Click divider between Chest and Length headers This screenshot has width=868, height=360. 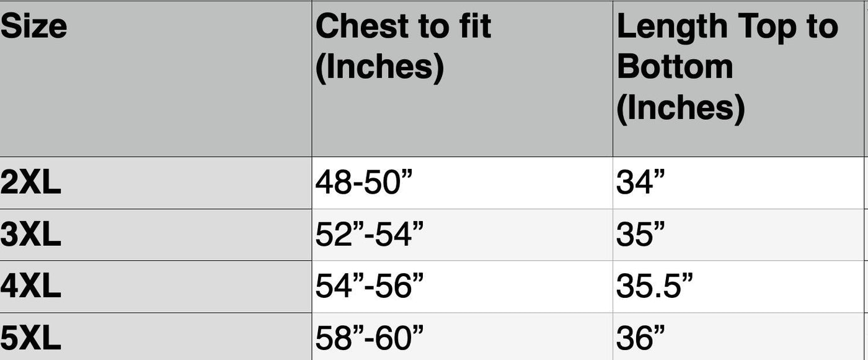click(613, 78)
